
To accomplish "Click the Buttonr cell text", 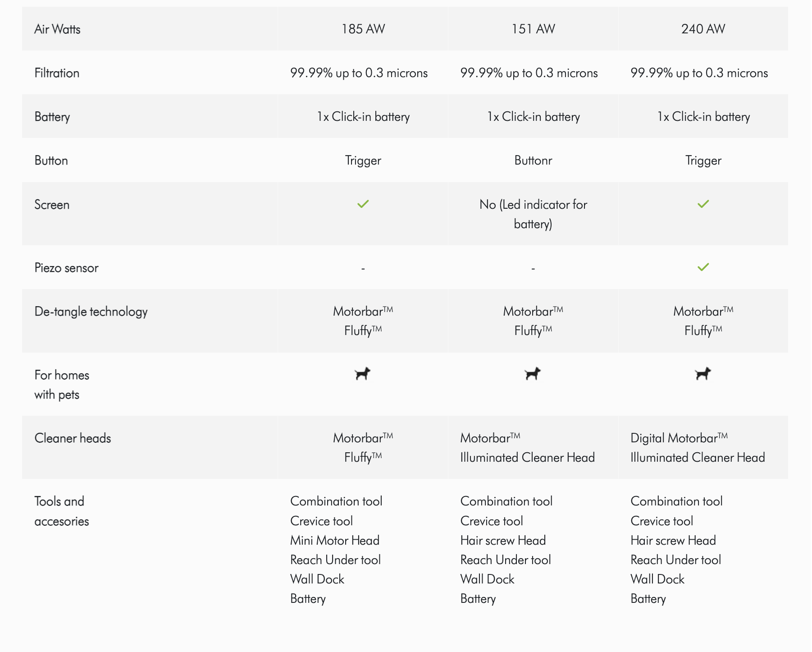I will (533, 161).
